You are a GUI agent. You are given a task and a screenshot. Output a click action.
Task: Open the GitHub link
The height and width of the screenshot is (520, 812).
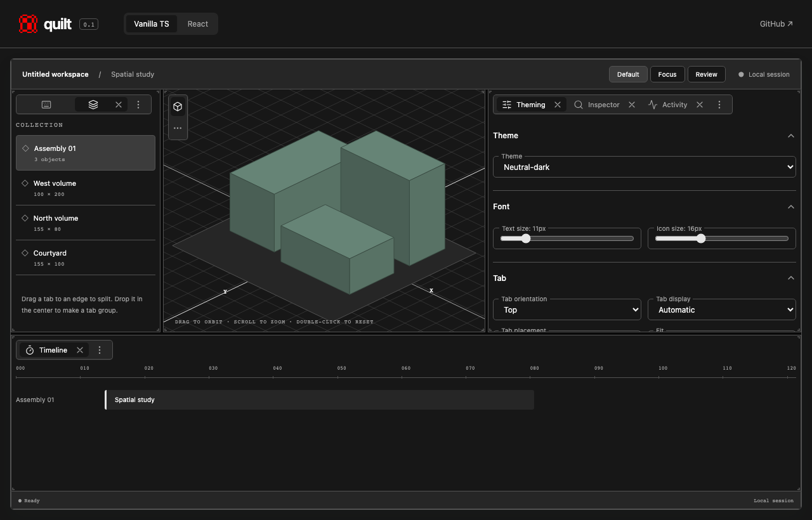pos(776,24)
